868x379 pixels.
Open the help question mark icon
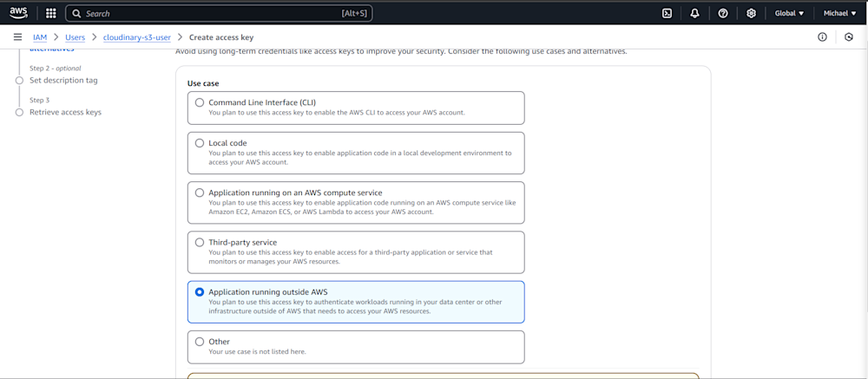[x=723, y=13]
